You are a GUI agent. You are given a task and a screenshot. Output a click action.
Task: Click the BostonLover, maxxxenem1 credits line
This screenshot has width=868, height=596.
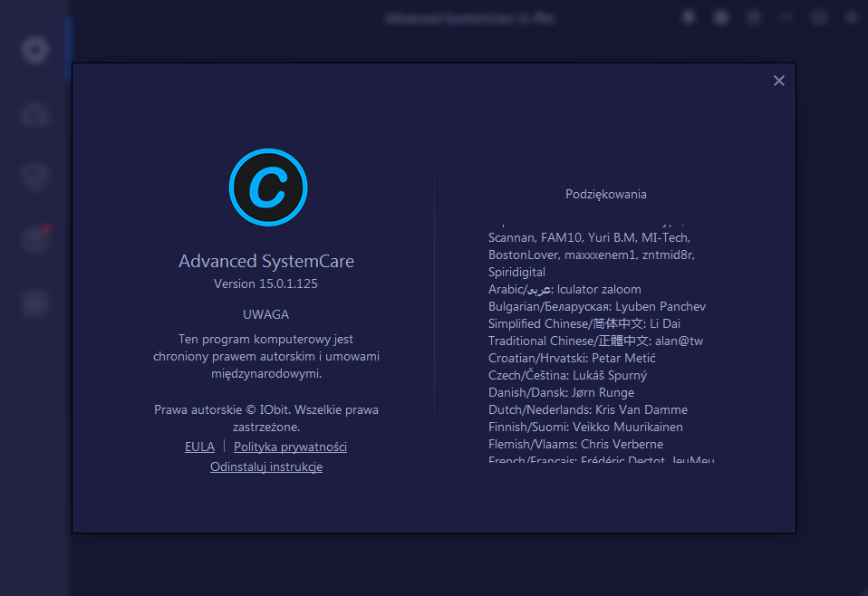click(x=592, y=255)
